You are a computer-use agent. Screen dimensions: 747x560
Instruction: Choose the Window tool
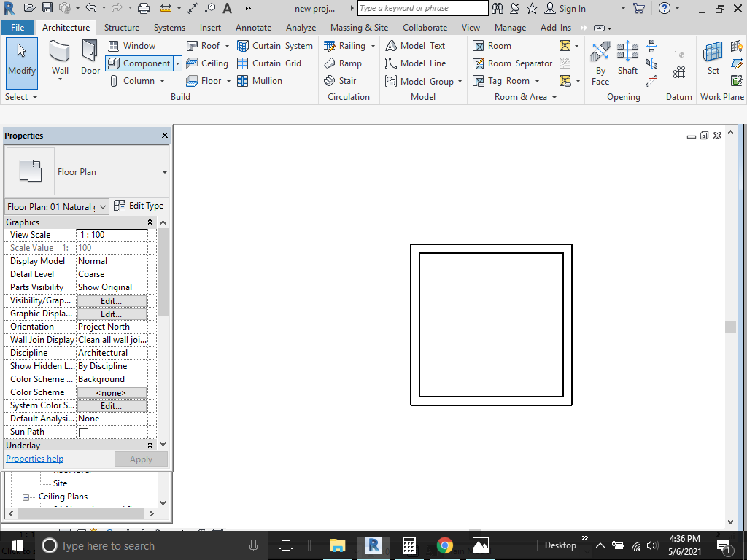(132, 46)
